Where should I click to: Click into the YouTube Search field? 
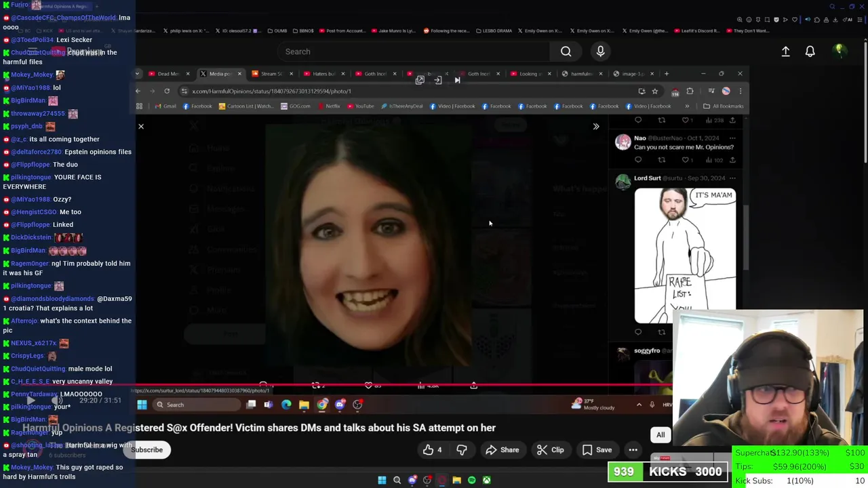pyautogui.click(x=414, y=52)
